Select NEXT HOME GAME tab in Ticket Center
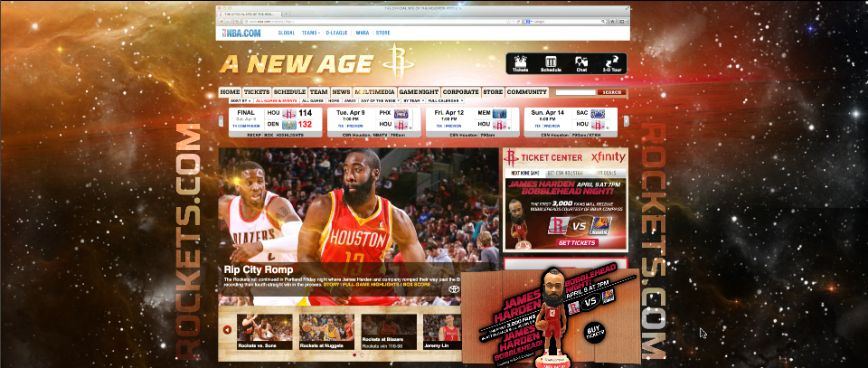Image resolution: width=868 pixels, height=368 pixels. [x=525, y=173]
